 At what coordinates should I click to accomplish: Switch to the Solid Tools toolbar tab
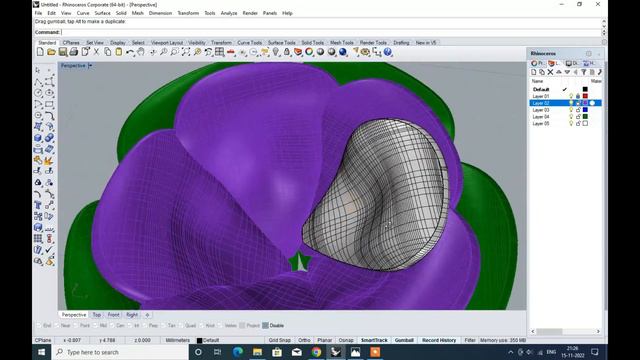(x=313, y=42)
